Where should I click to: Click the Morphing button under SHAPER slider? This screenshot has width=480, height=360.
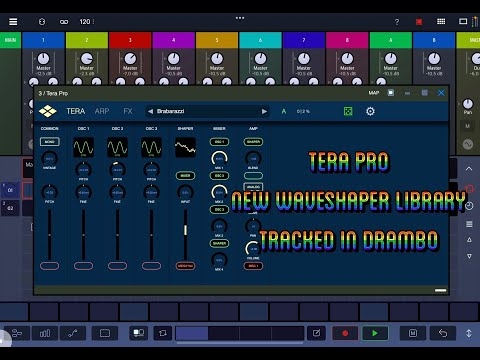point(185,266)
